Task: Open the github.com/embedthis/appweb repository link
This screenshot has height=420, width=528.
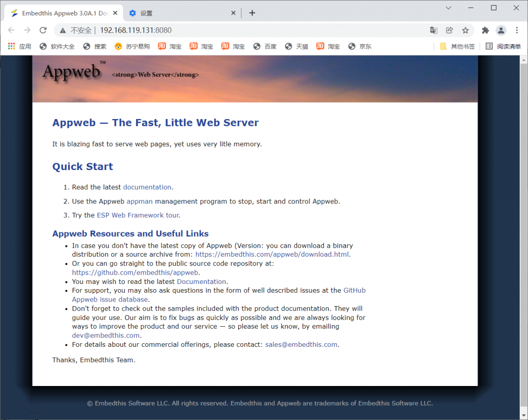Action: tap(135, 273)
